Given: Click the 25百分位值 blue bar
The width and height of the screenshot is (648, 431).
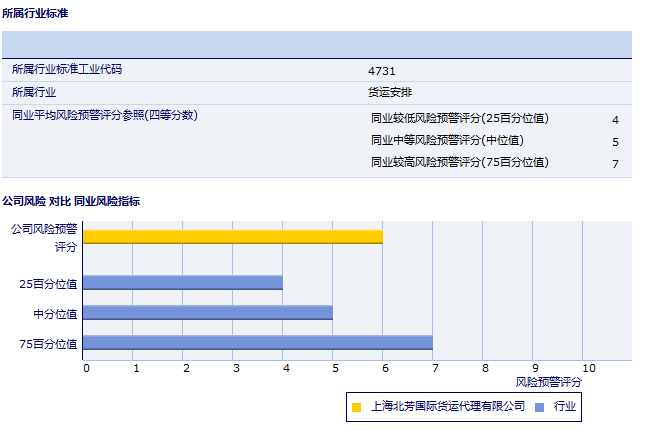Looking at the screenshot, I should pos(182,283).
